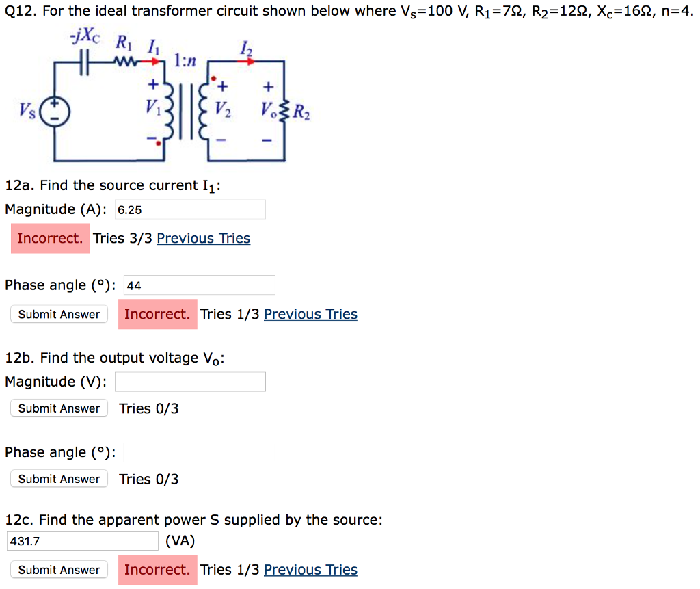Click the Incorrect label beside 12a magnitude
Screen dimensions: 700x589
(50, 238)
